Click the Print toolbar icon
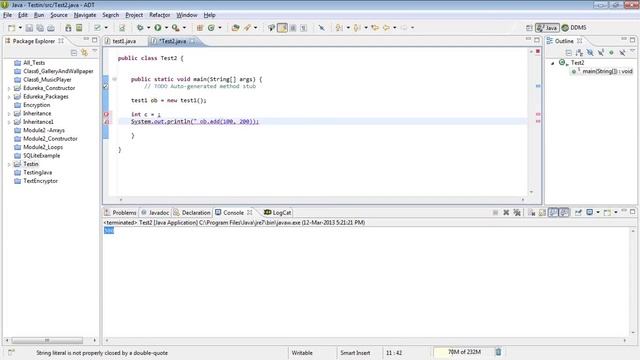This screenshot has height=360, width=640. (x=51, y=28)
